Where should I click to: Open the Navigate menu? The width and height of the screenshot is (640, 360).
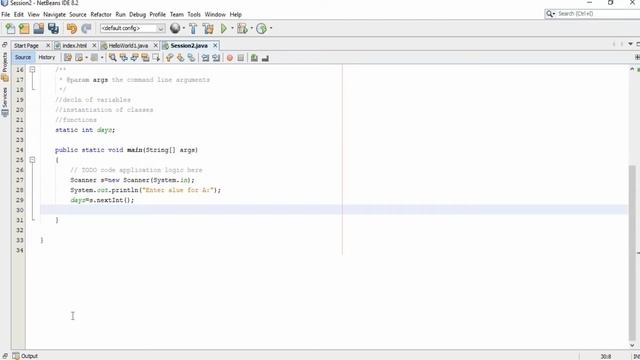54,14
